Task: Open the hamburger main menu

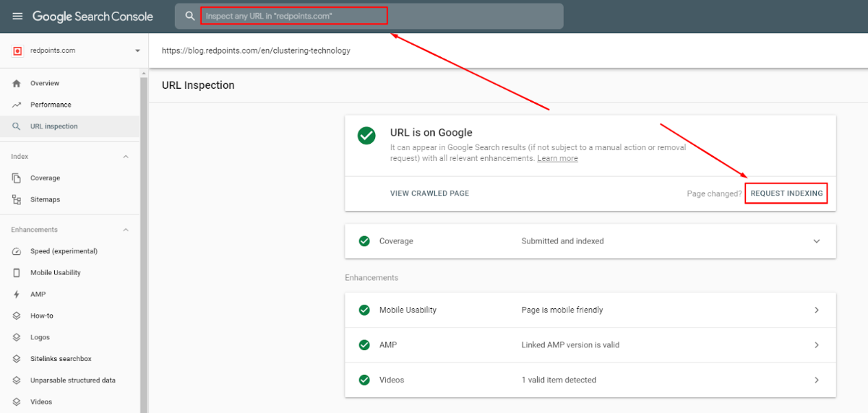Action: point(17,16)
